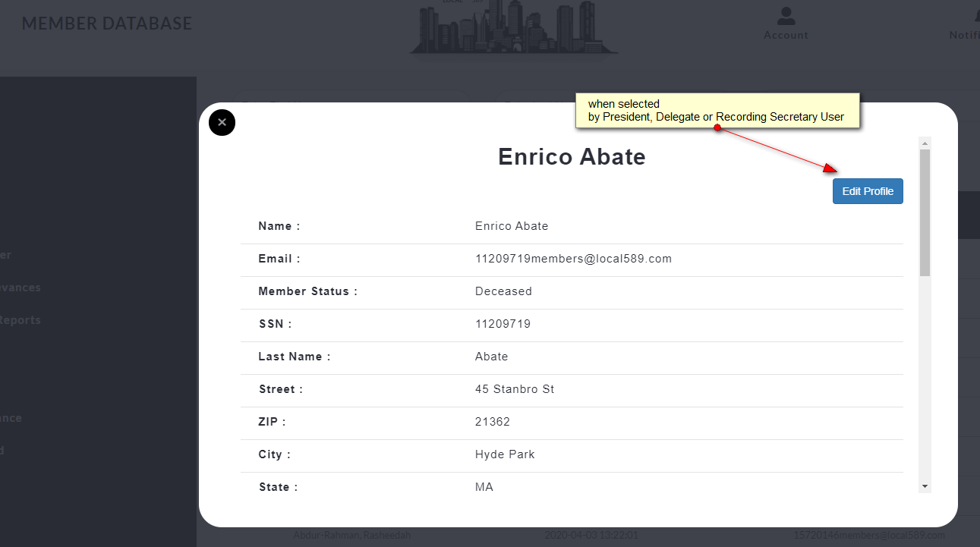
Task: Click the 'SSN :' field label
Action: tap(275, 324)
